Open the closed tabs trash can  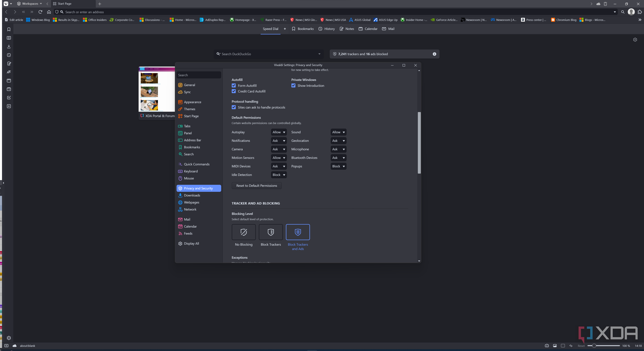605,4
